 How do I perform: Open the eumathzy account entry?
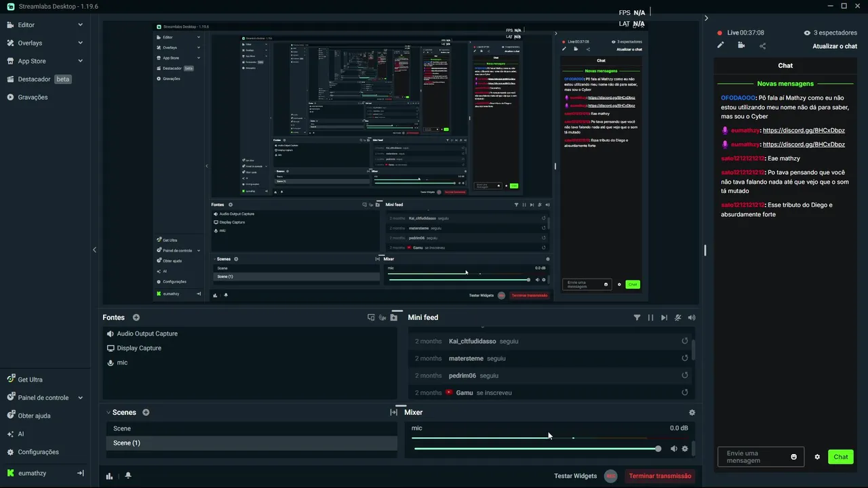[32, 473]
